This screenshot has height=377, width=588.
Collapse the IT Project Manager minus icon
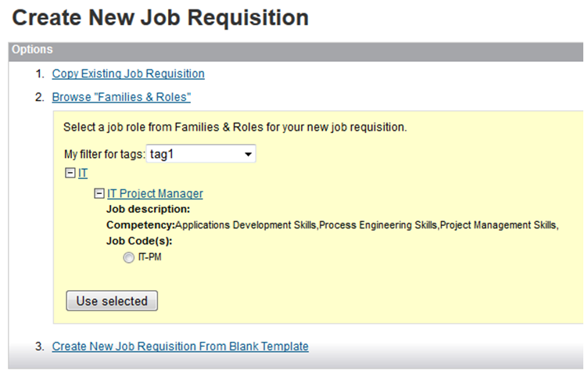[x=99, y=193]
